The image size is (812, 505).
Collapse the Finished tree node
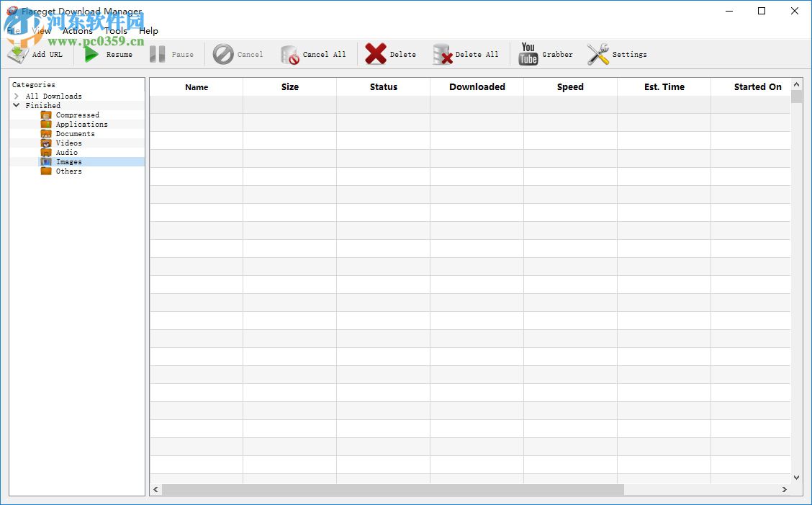tap(17, 105)
